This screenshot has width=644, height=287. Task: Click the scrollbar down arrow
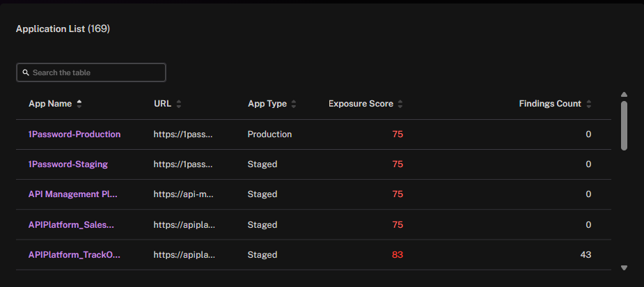624,267
